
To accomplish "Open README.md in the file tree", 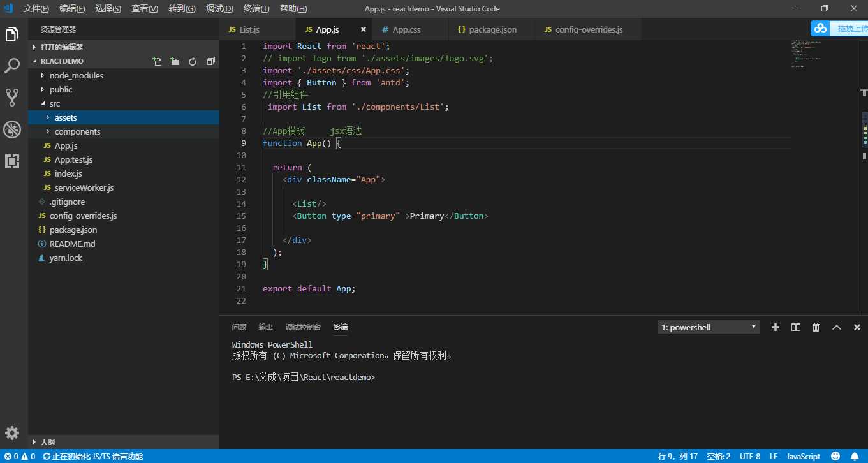I will pyautogui.click(x=124, y=244).
